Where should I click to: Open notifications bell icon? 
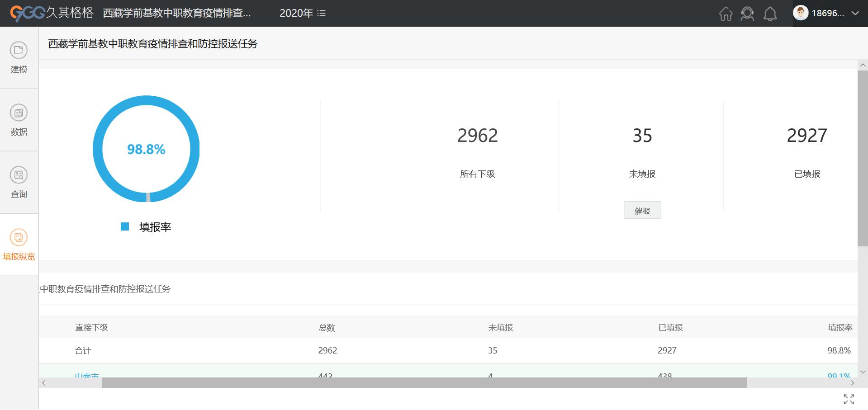tap(770, 14)
